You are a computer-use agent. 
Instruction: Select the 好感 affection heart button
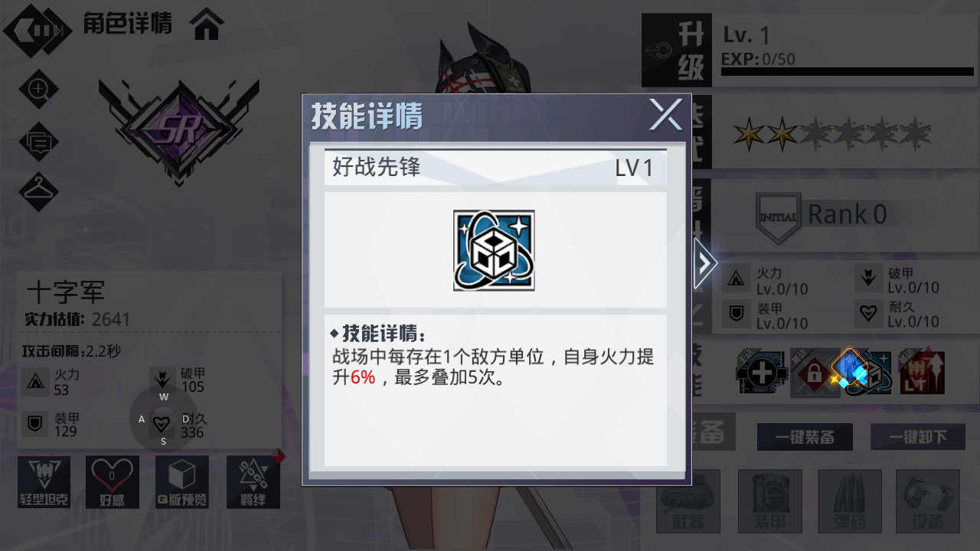113,482
